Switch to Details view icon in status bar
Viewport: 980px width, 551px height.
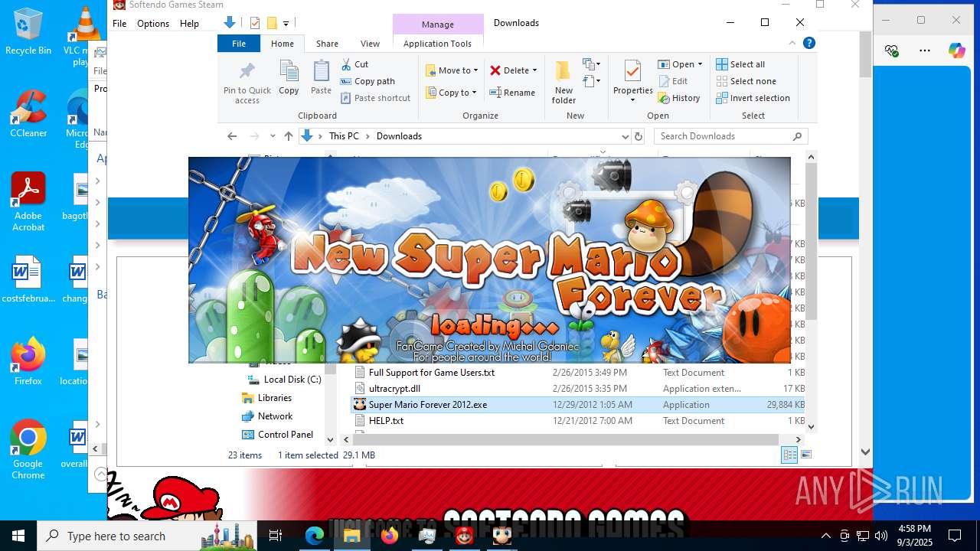click(789, 455)
